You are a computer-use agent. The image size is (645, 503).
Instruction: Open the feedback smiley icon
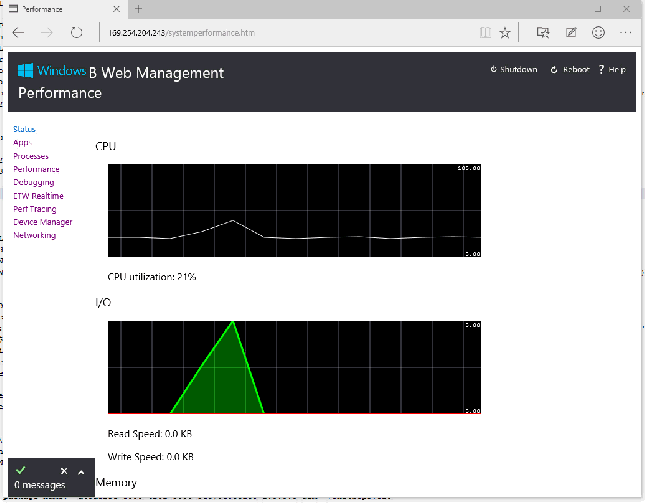tap(598, 32)
